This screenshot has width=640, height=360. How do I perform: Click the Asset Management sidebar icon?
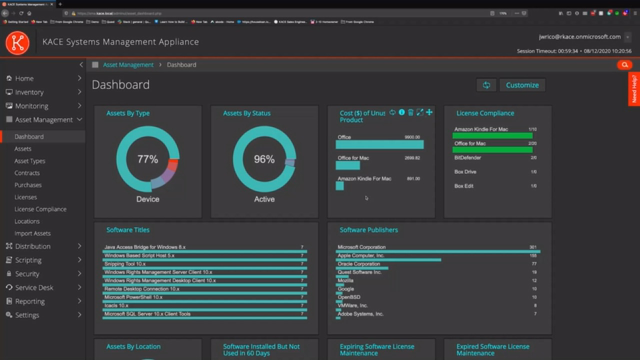[x=9, y=119]
